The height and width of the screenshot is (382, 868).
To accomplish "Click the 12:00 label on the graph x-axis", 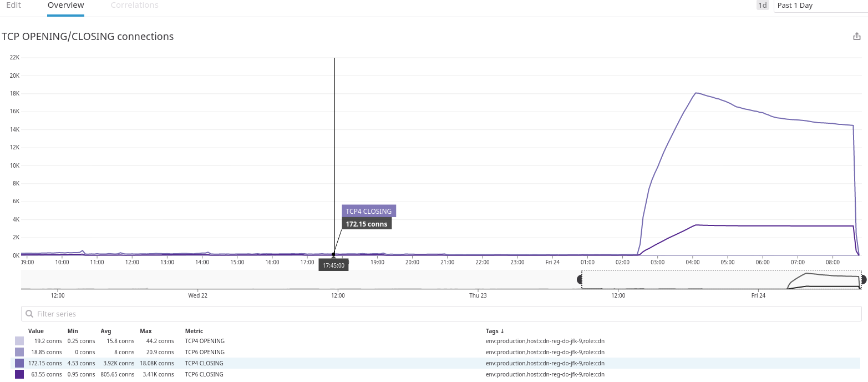I will (132, 262).
